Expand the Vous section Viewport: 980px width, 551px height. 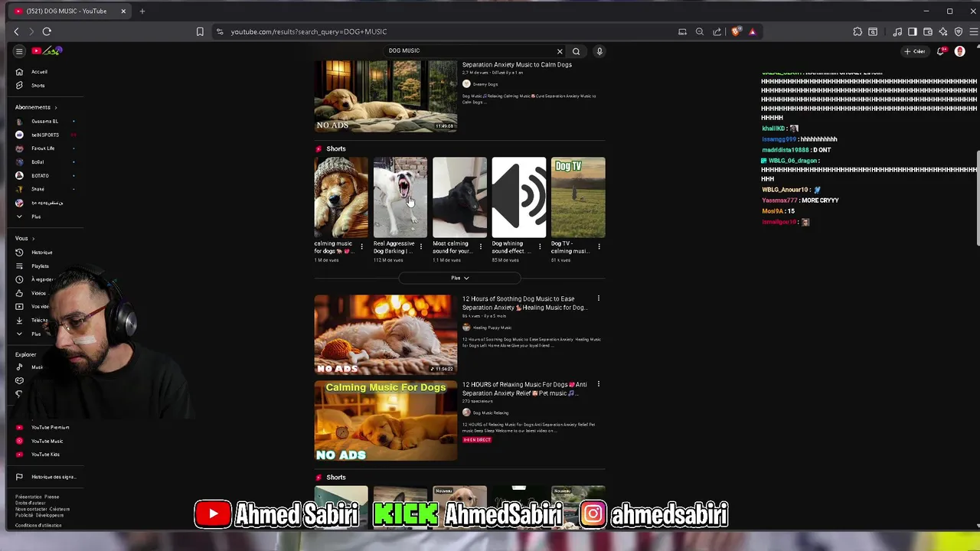(25, 239)
